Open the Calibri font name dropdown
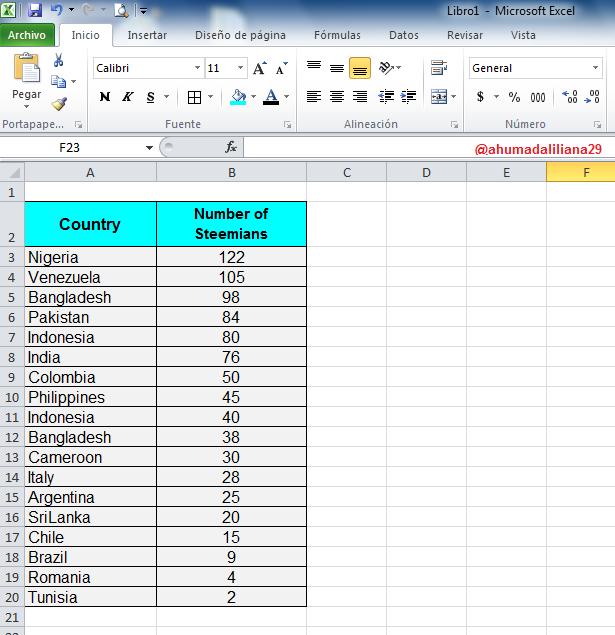Screen dimensions: 615x635 [197, 68]
